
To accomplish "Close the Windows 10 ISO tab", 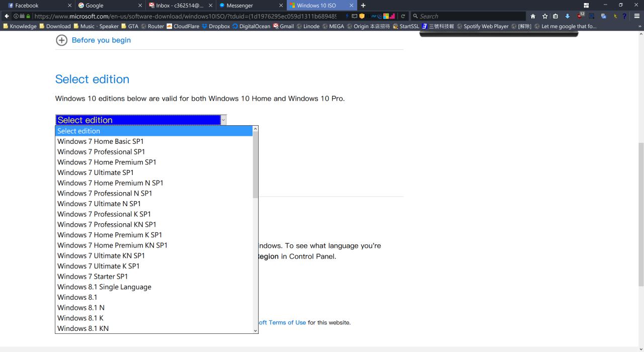I will click(x=351, y=6).
